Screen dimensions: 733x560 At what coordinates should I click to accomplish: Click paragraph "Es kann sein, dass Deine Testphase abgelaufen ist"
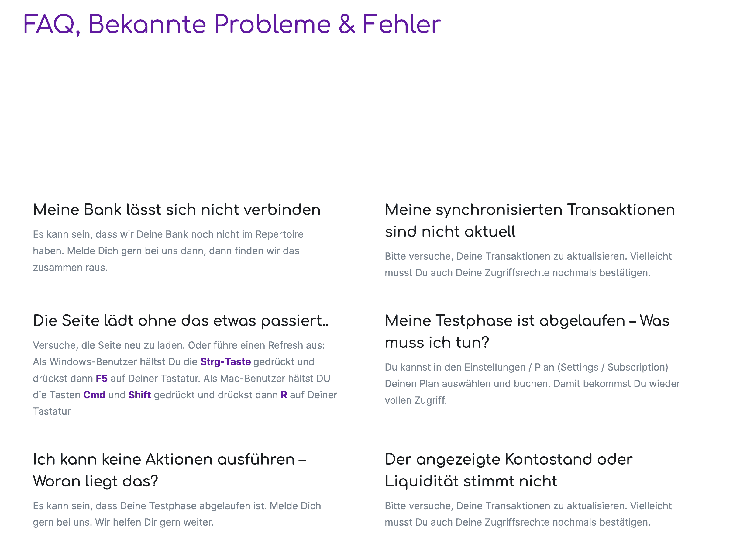(177, 514)
